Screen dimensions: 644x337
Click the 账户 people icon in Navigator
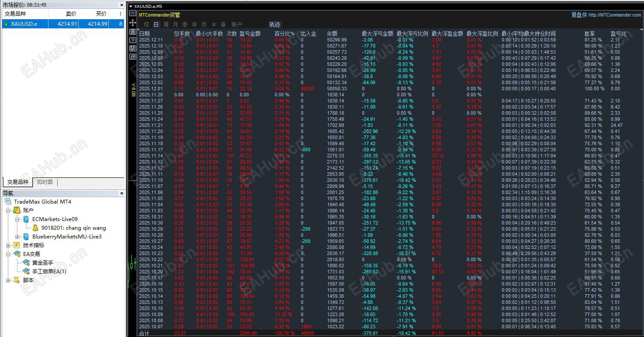(17, 211)
